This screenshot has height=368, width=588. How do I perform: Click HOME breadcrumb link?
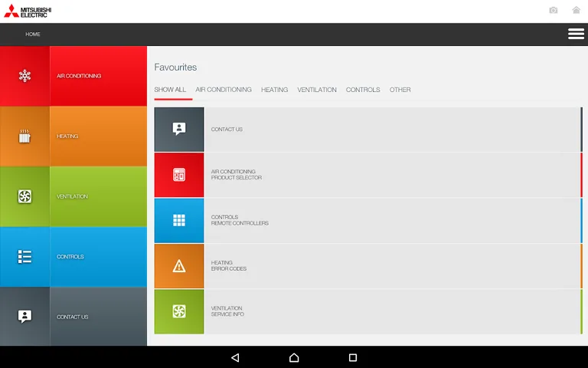[33, 34]
